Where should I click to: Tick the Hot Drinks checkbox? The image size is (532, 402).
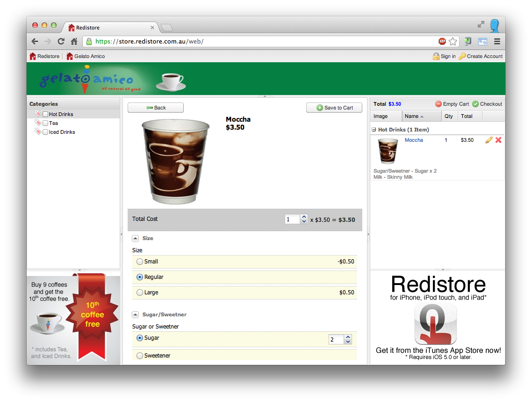coord(45,114)
